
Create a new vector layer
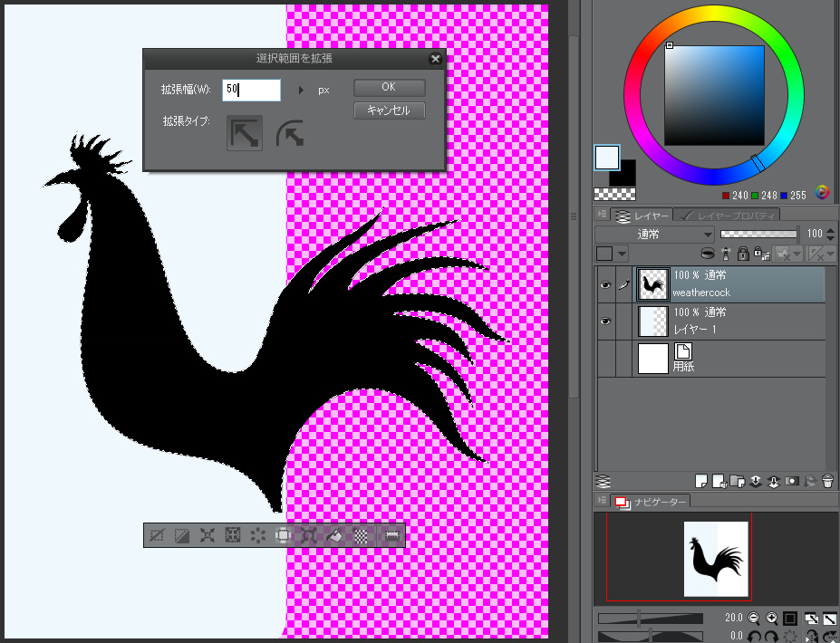(x=719, y=481)
